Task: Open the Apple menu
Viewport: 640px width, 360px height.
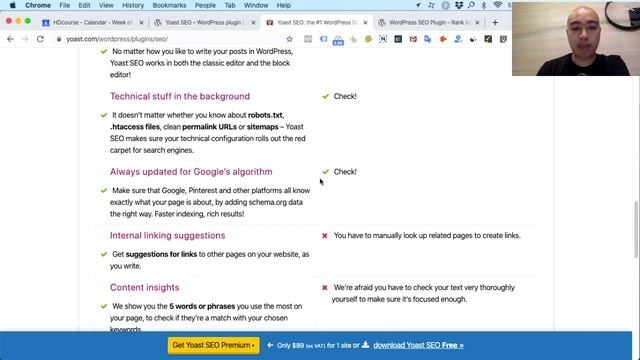Action: pos(13,5)
